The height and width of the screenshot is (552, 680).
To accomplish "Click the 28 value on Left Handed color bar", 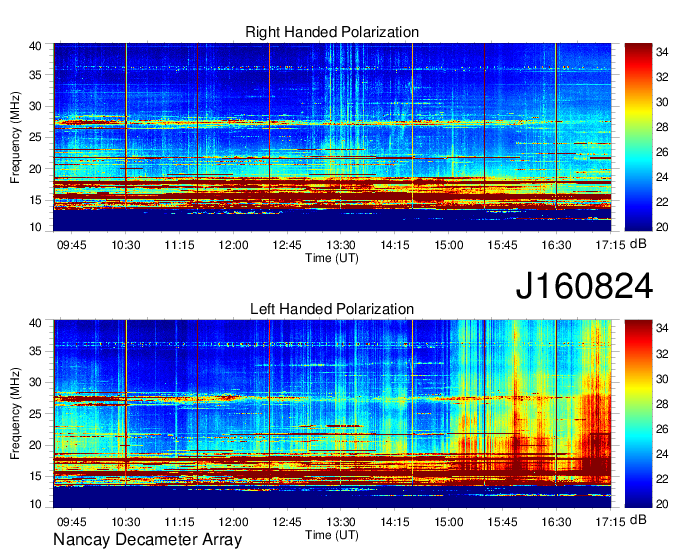I will (662, 404).
